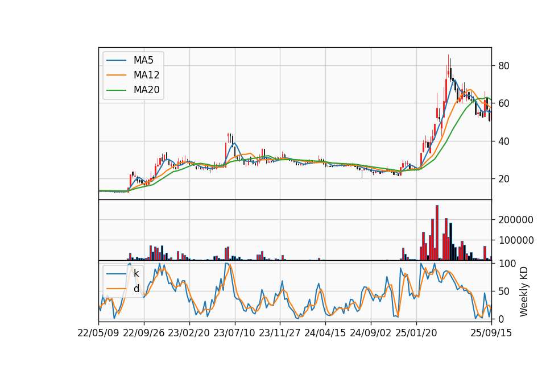Click the MA5 legend label
This screenshot has width=546, height=392.
pos(143,60)
